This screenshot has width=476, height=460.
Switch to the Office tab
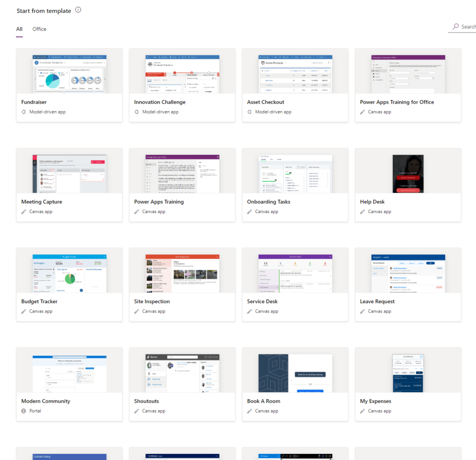[40, 29]
